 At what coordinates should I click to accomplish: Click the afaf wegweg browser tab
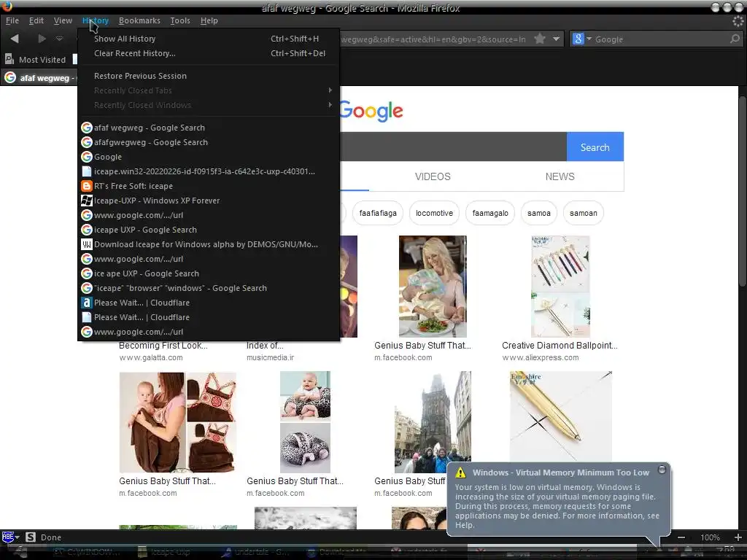(39, 77)
